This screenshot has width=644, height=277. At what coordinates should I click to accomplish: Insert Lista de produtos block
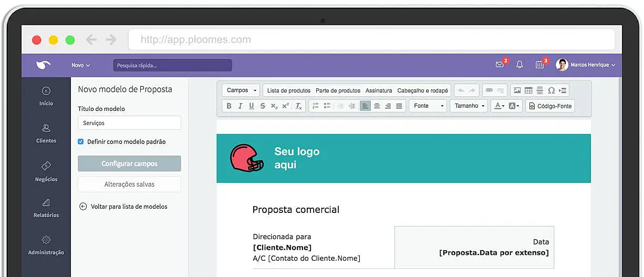point(289,90)
